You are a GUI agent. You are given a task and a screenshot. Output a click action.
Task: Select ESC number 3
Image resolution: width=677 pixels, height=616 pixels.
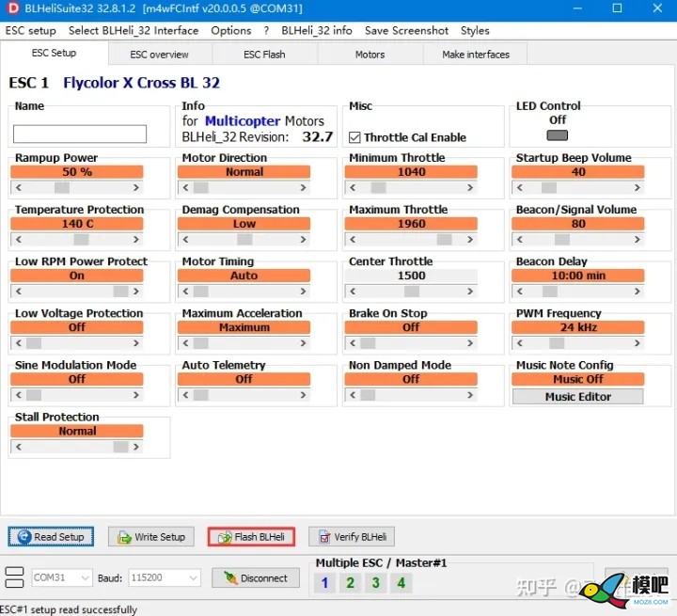375,583
